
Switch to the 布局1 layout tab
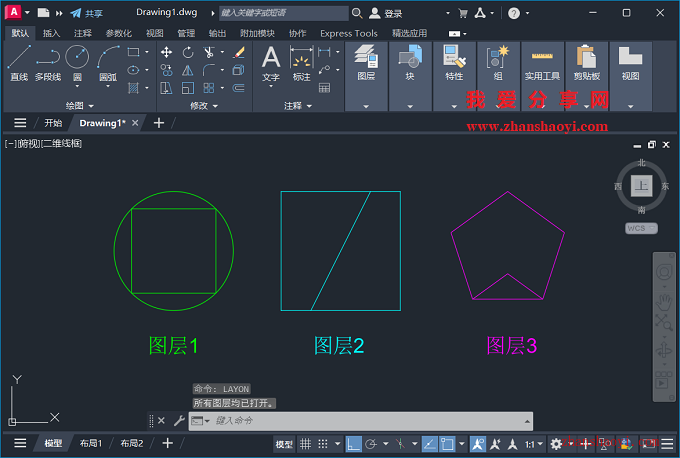click(91, 443)
